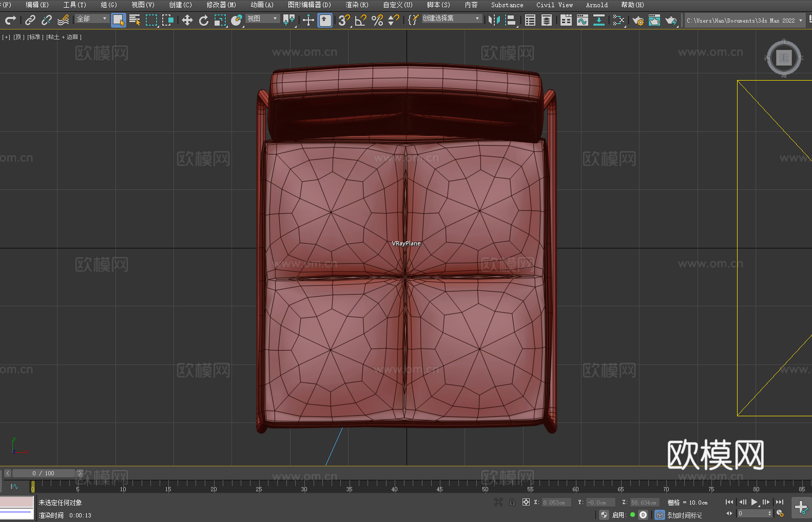Click [粘土 + 边面] viewport label

point(64,37)
